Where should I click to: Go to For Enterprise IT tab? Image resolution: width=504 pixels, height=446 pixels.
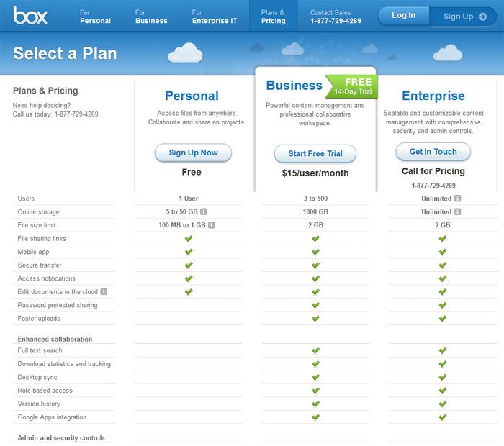coord(214,17)
